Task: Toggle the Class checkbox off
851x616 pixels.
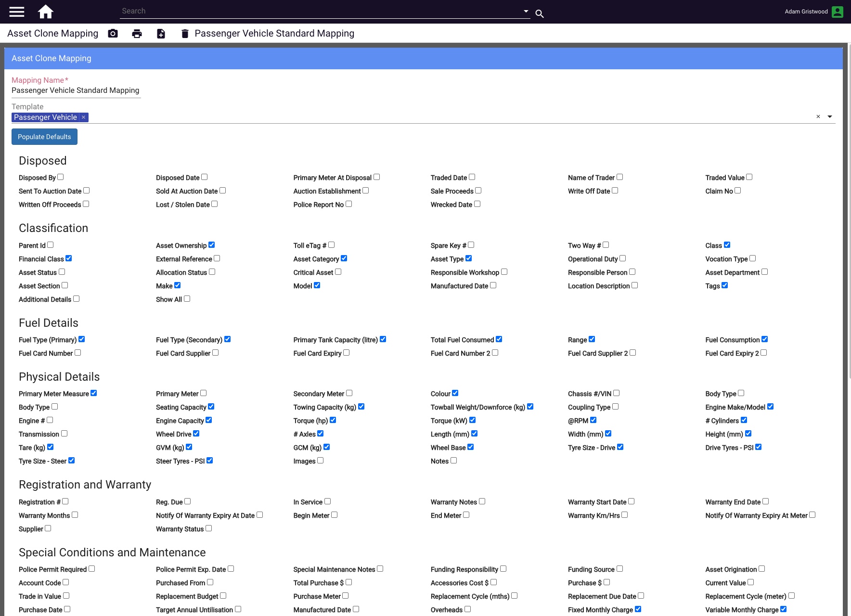Action: [727, 245]
